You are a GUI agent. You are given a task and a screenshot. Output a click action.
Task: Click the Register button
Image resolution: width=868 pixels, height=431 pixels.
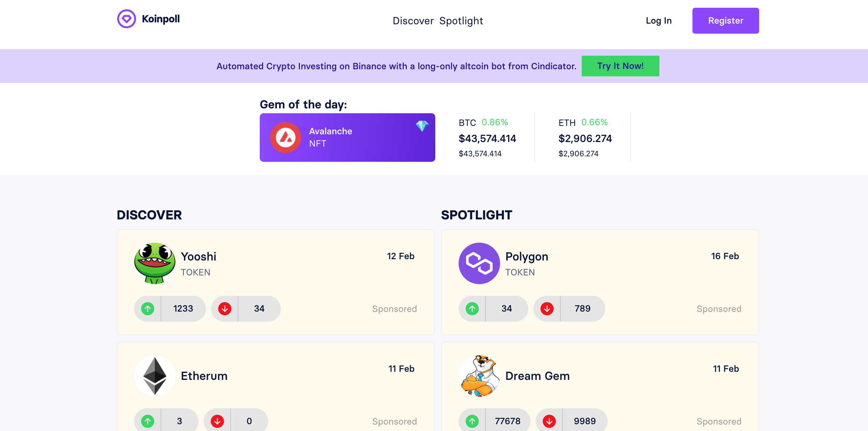726,20
